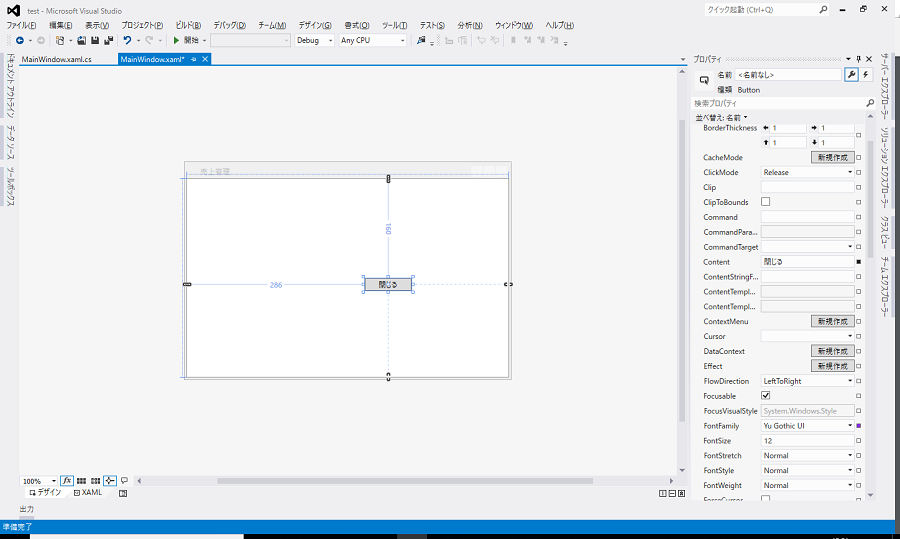Click the CacheMode 新規作成 button
This screenshot has width=900, height=539.
[x=832, y=157]
